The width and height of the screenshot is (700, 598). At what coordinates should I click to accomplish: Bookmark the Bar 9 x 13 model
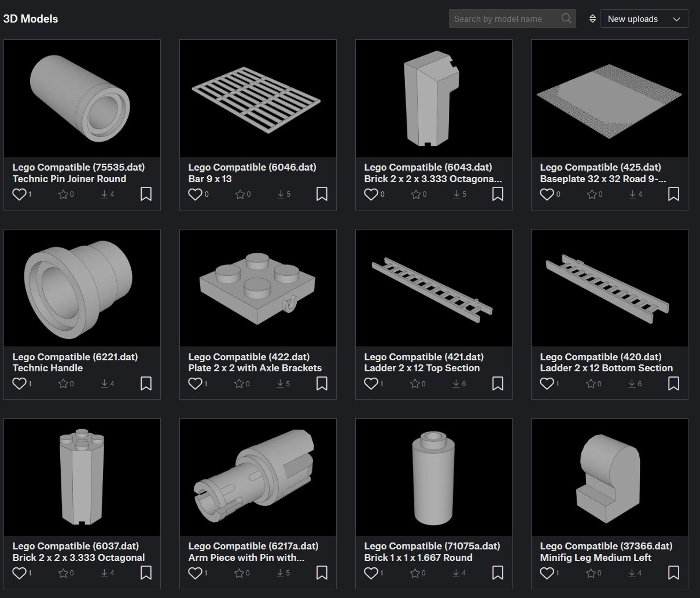coord(322,194)
